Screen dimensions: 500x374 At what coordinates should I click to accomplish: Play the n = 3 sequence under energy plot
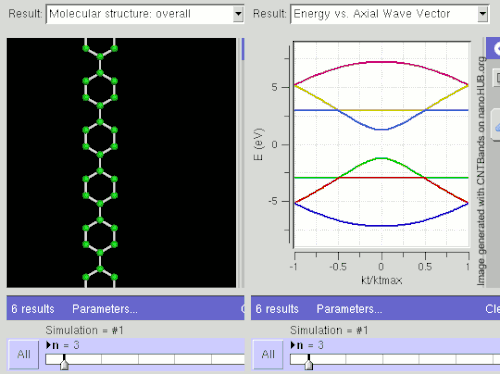[x=293, y=345]
